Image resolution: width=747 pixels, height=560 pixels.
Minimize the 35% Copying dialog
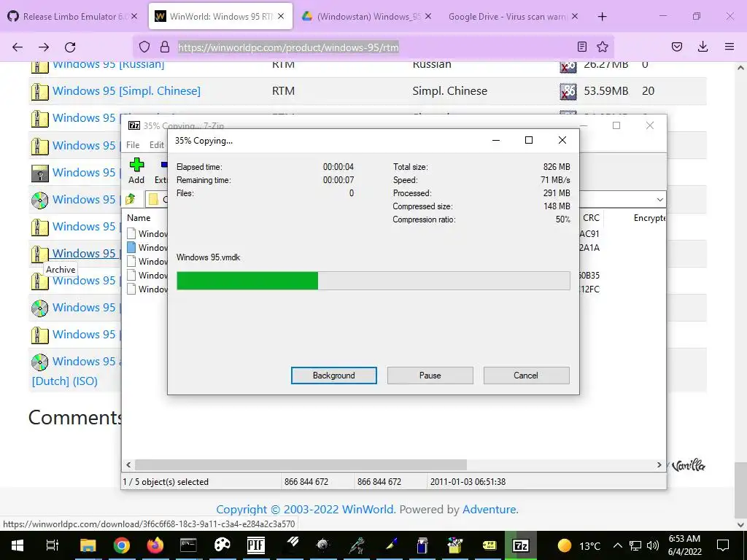tap(495, 140)
